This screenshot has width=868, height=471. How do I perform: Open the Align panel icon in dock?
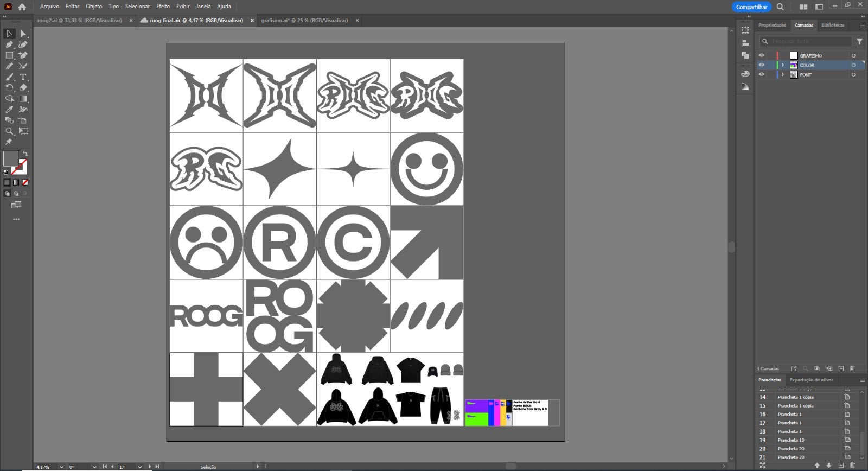tap(745, 42)
